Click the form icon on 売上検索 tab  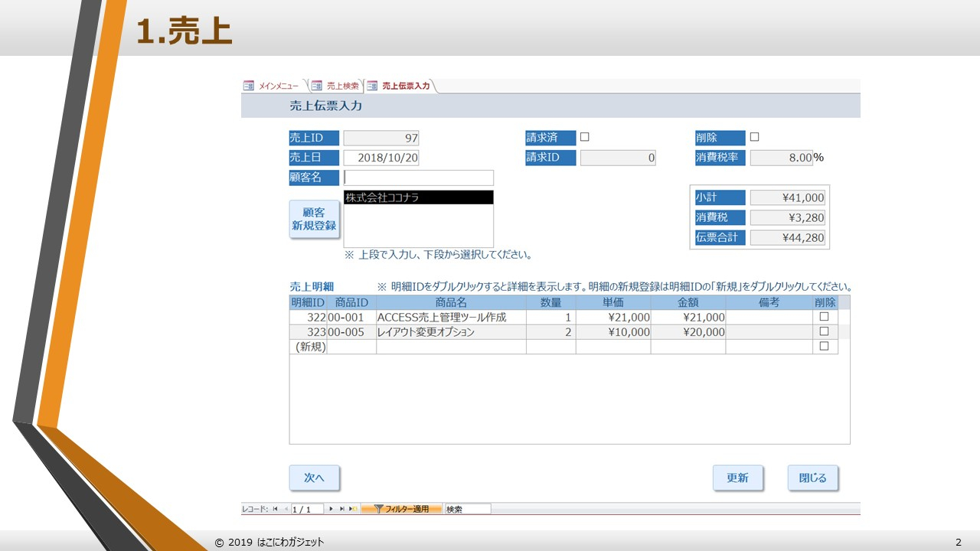[317, 86]
